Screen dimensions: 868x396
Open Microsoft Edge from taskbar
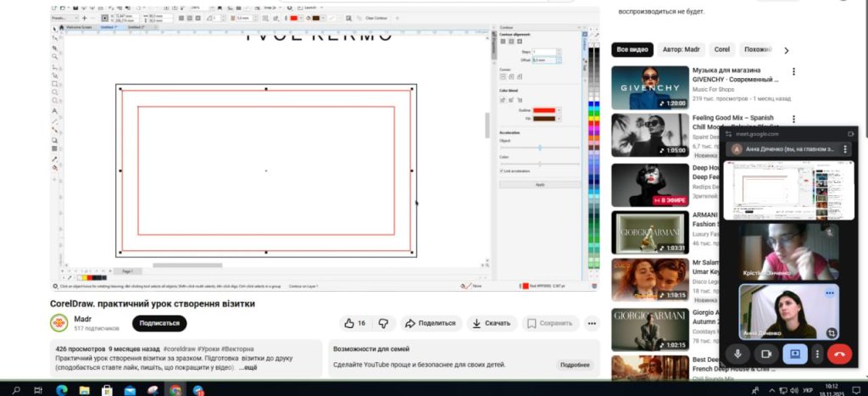tap(61, 389)
